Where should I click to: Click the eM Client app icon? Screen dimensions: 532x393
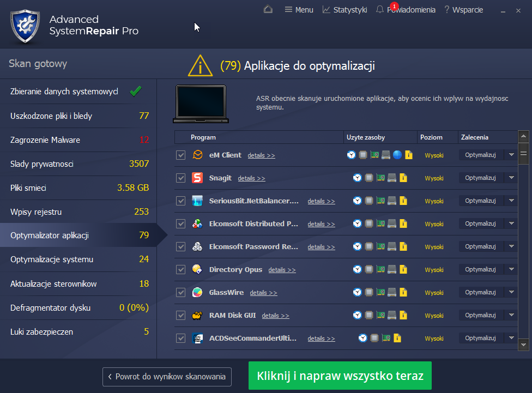(197, 155)
